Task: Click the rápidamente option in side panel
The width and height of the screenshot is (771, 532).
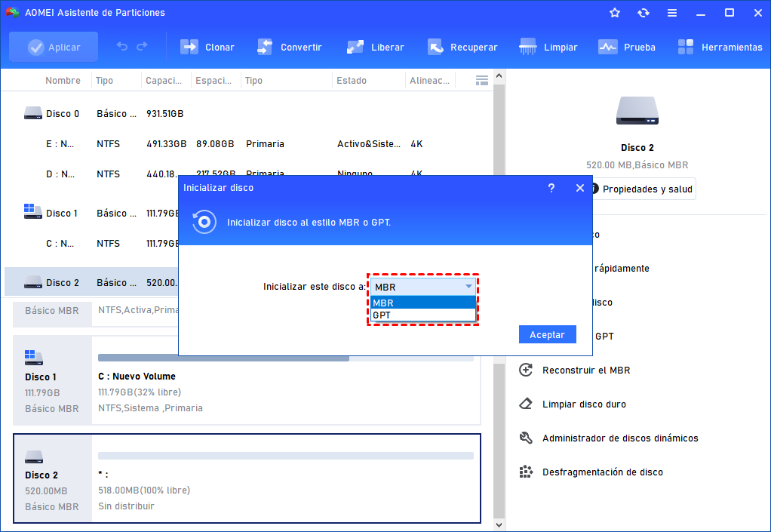Action: tap(622, 269)
